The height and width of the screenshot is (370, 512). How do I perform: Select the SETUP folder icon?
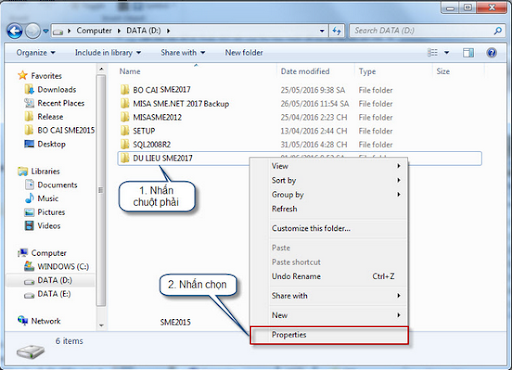click(x=125, y=131)
